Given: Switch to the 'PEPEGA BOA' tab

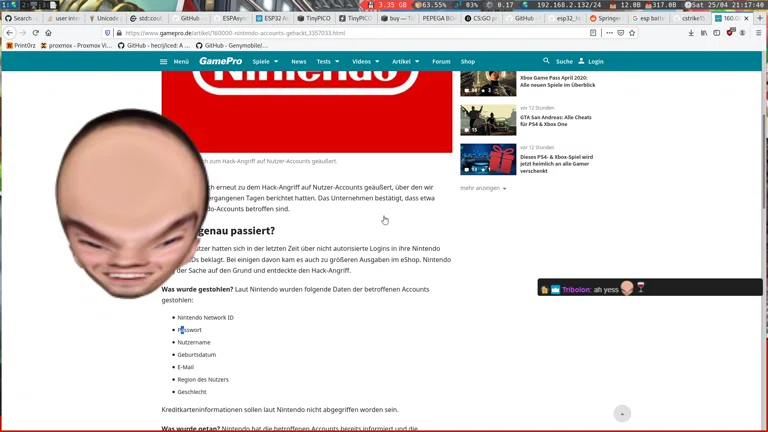Looking at the screenshot, I should [x=439, y=18].
